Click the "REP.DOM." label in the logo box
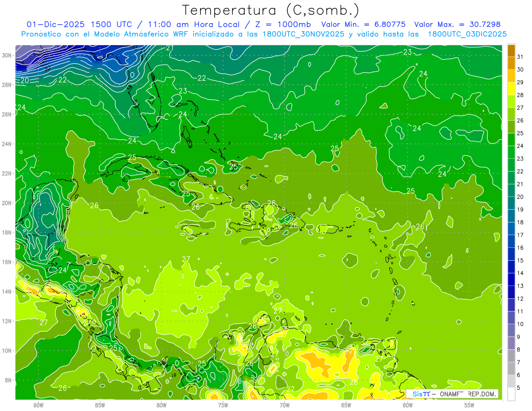532x411 pixels. pyautogui.click(x=481, y=394)
